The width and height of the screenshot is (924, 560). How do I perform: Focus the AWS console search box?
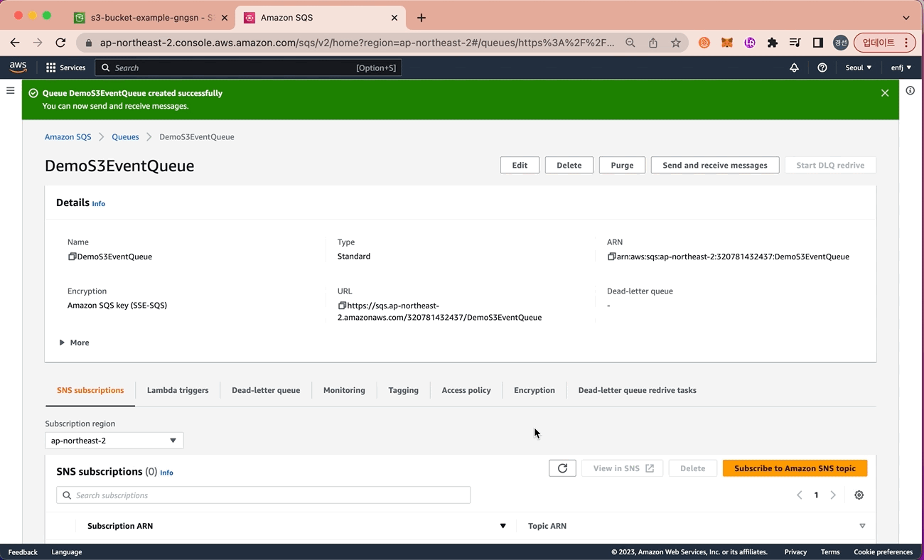point(248,68)
